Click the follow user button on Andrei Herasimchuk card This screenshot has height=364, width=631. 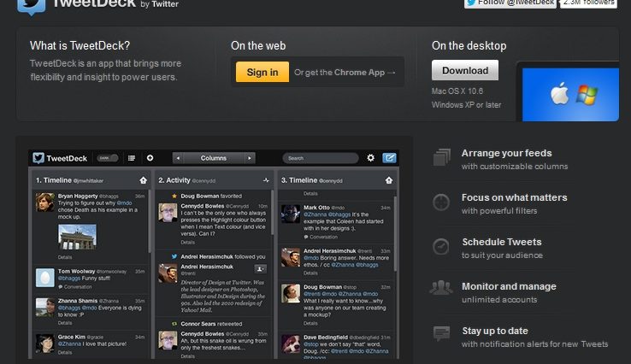pos(260,268)
